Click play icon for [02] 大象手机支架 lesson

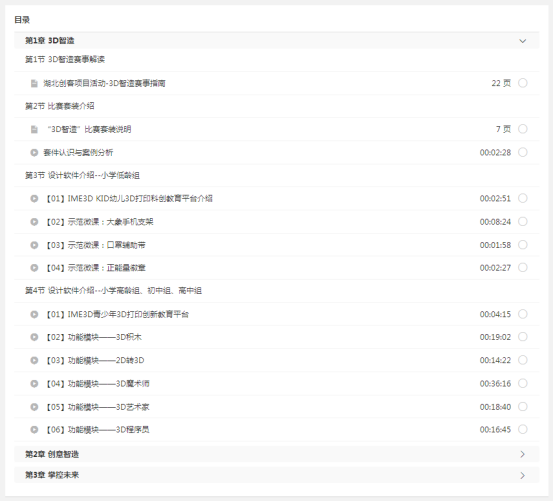[34, 222]
